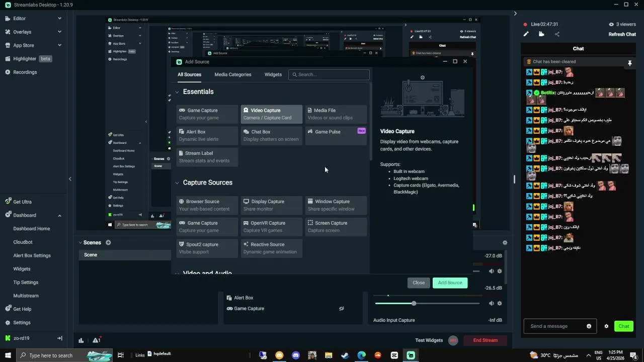
Task: Edit stream info with pencil icon
Action: [526, 34]
